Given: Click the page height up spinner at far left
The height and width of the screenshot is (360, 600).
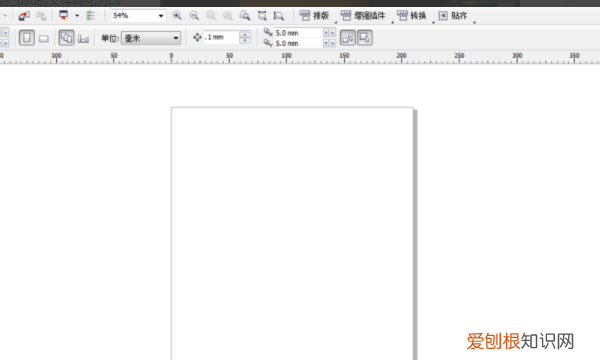Looking at the screenshot, I should (x=5, y=44).
